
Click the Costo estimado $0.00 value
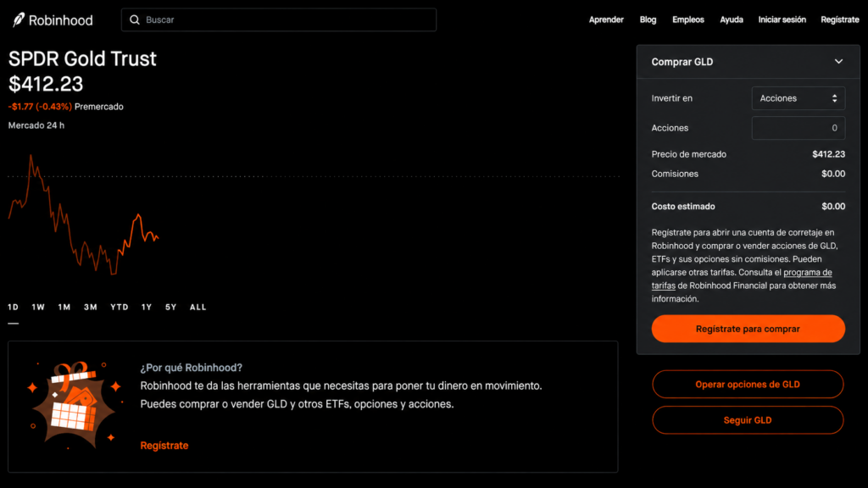coord(833,207)
